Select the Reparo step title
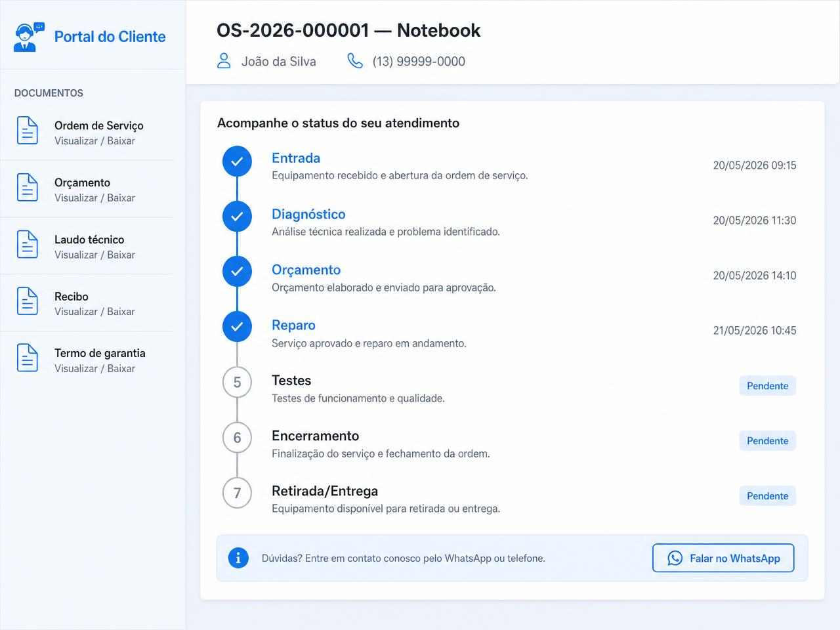Image resolution: width=840 pixels, height=630 pixels. click(x=293, y=325)
